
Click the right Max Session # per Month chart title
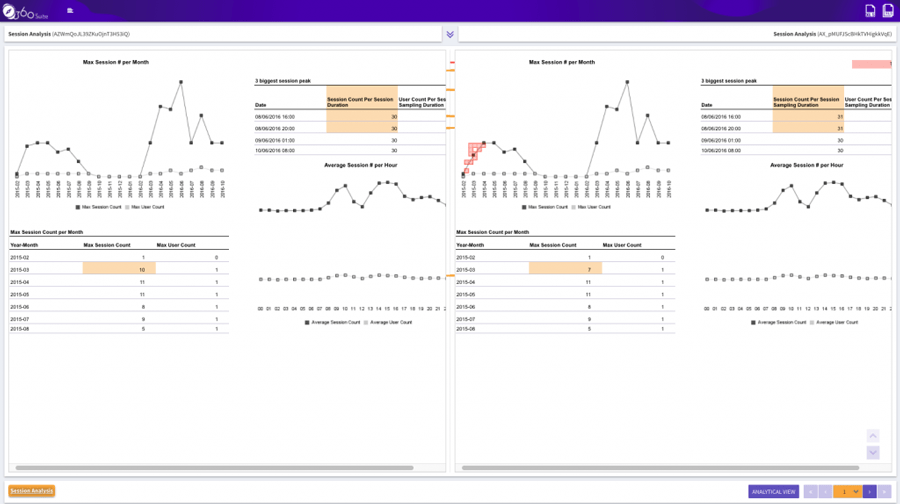click(562, 62)
